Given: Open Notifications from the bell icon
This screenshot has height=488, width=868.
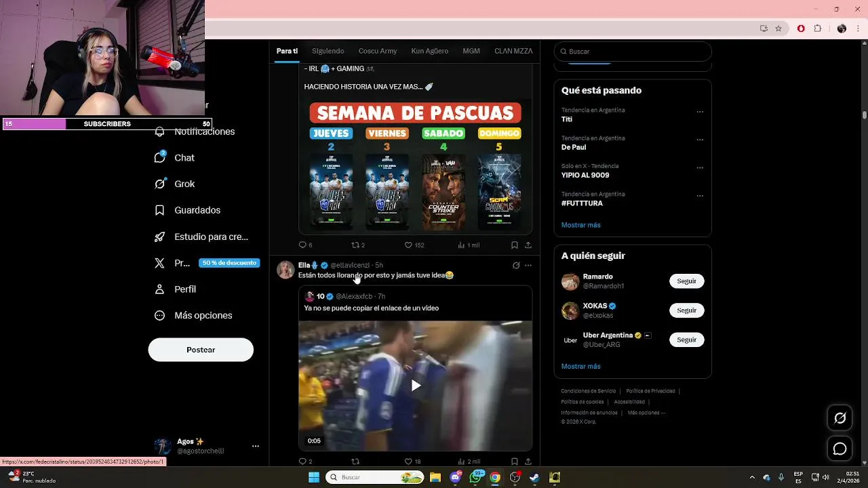Looking at the screenshot, I should [160, 131].
